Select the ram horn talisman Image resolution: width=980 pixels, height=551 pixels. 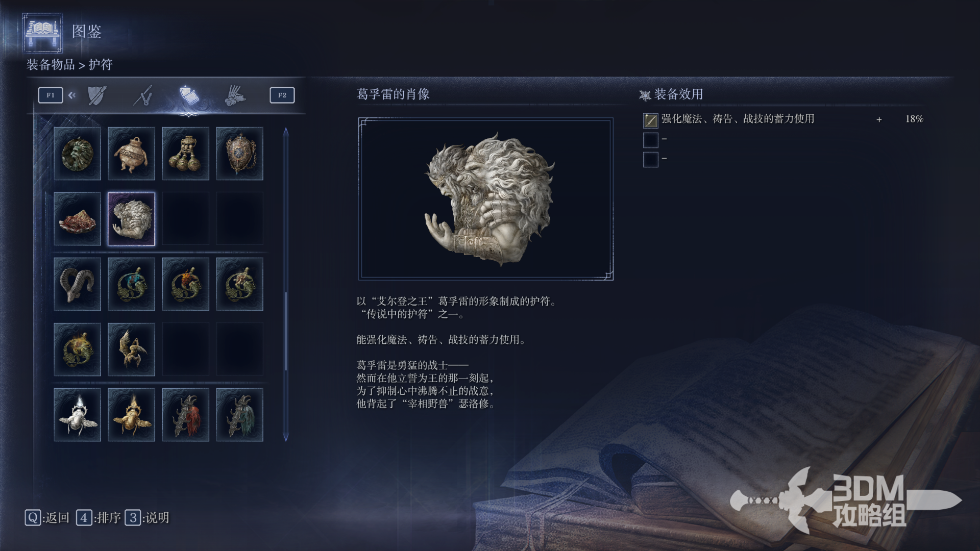pyautogui.click(x=77, y=284)
